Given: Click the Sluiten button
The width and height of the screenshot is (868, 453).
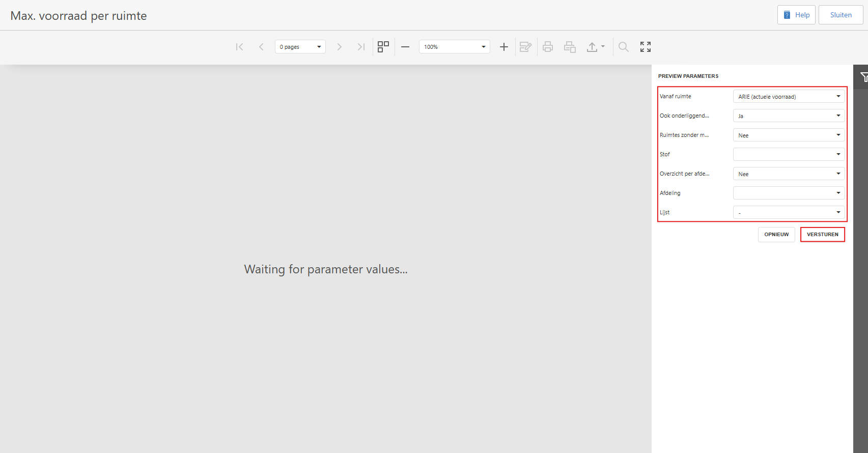Looking at the screenshot, I should (841, 15).
